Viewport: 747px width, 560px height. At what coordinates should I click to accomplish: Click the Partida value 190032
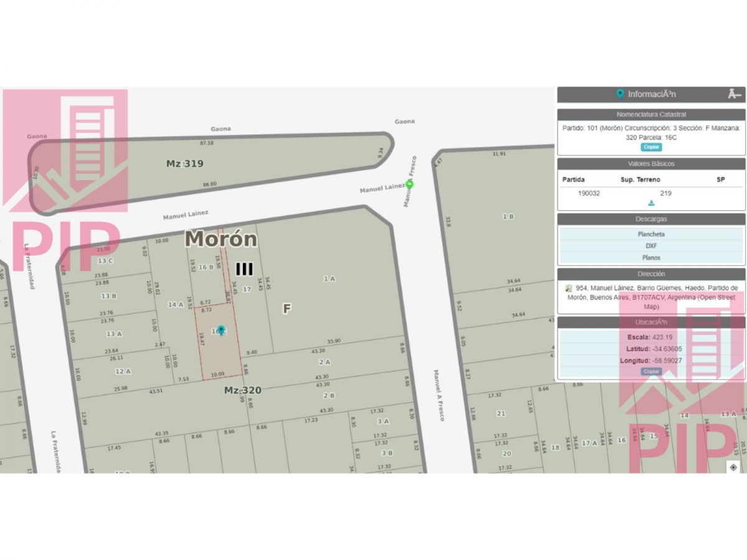(589, 193)
